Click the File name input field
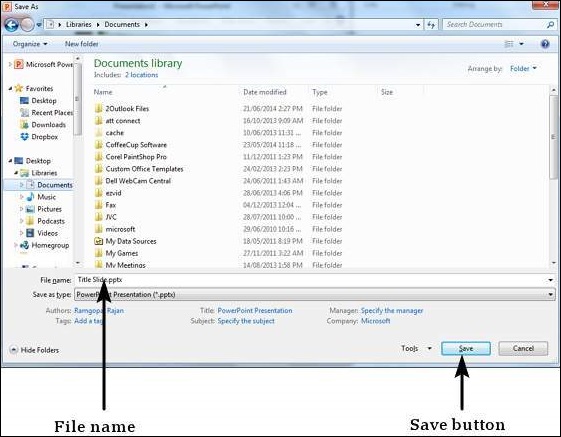Image resolution: width=561 pixels, height=437 pixels. click(311, 280)
